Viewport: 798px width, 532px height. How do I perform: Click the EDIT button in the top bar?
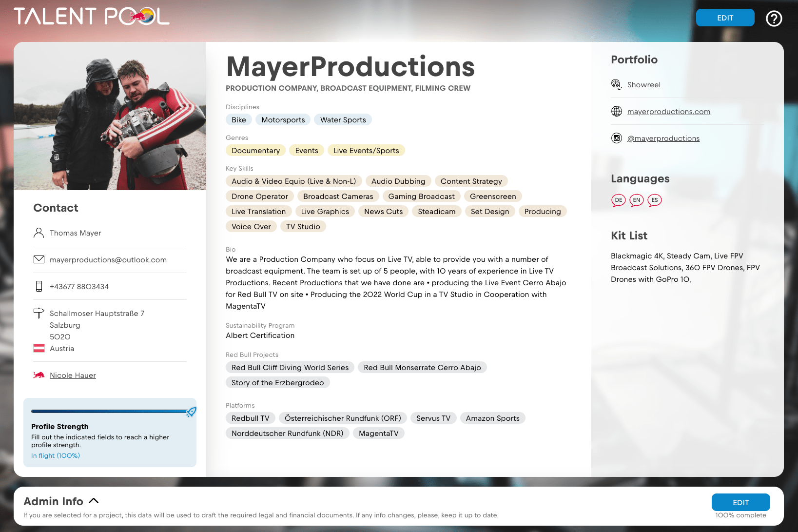pyautogui.click(x=725, y=18)
